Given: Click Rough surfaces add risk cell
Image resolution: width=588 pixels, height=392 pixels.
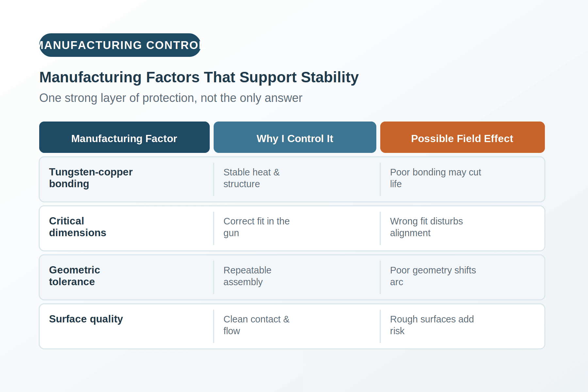Looking at the screenshot, I should (x=432, y=325).
